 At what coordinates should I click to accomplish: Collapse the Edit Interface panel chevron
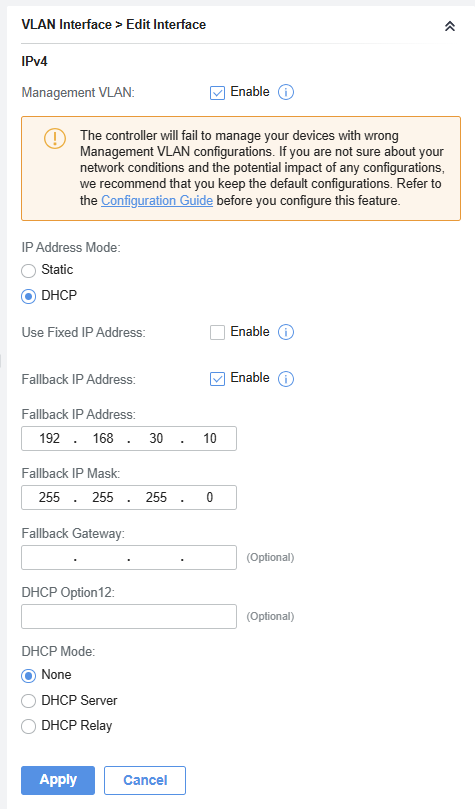(450, 26)
